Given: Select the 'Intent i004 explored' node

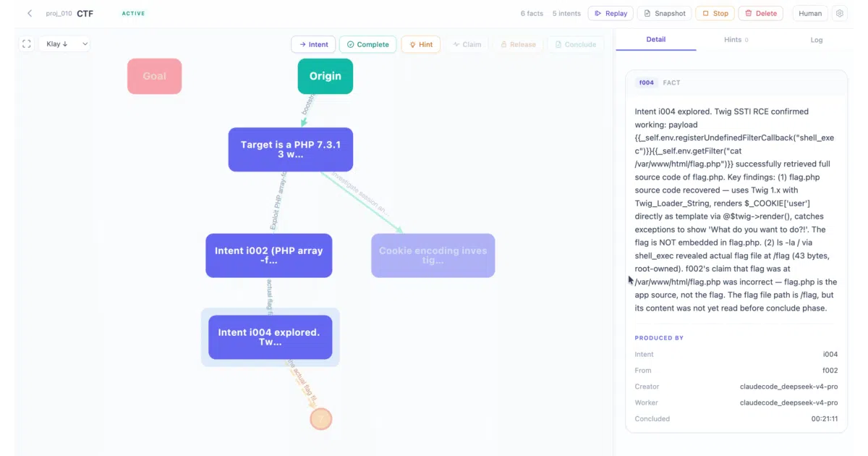Looking at the screenshot, I should point(271,337).
